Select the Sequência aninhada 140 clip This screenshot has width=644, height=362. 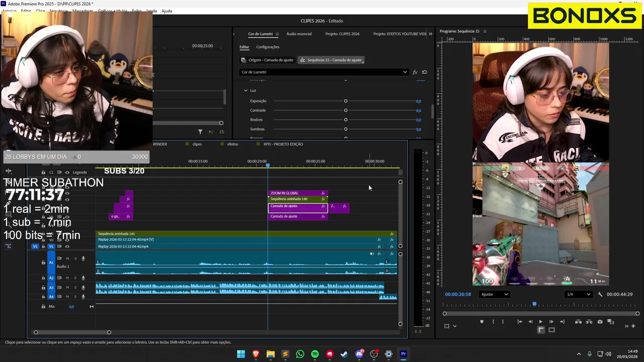pyautogui.click(x=298, y=199)
